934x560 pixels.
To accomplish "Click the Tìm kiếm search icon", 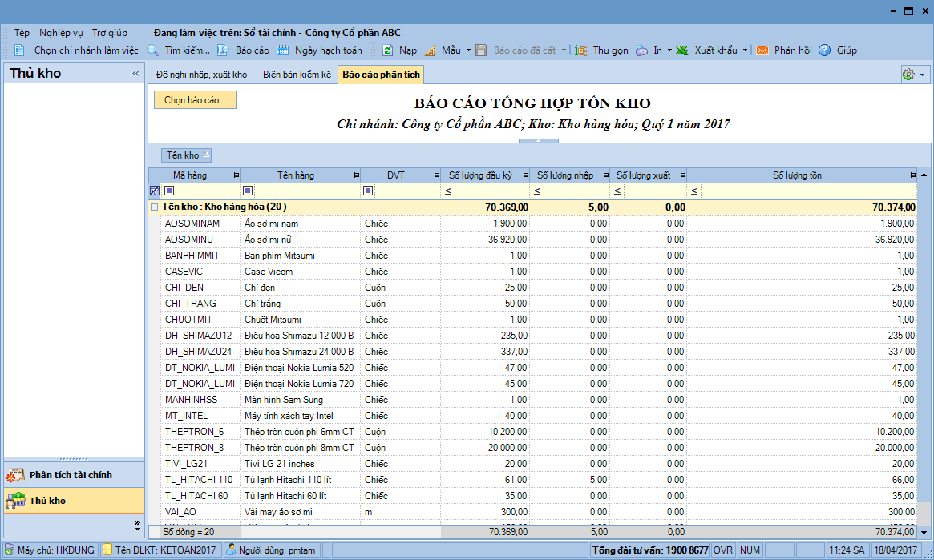I will coord(153,50).
